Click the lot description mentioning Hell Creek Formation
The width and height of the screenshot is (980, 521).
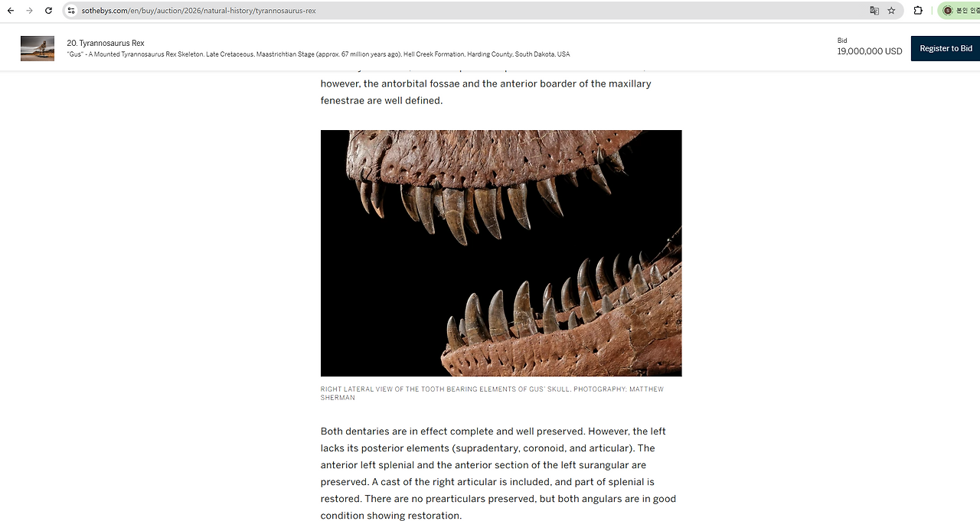[x=318, y=54]
